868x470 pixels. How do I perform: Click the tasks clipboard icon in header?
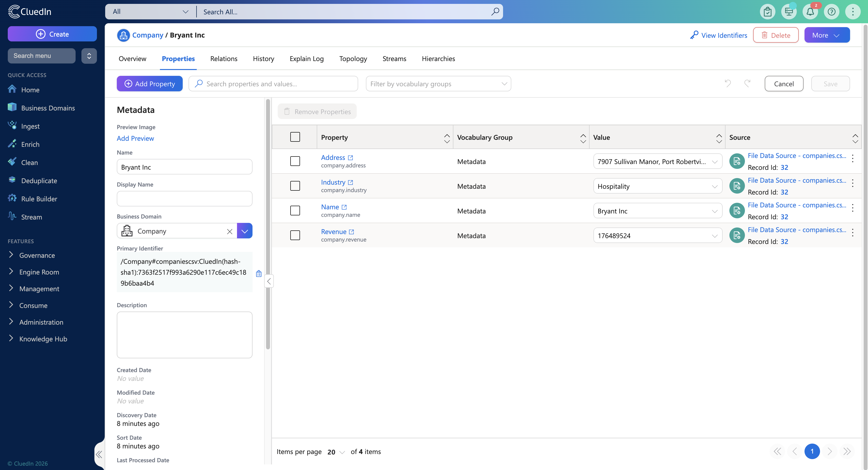pos(768,12)
